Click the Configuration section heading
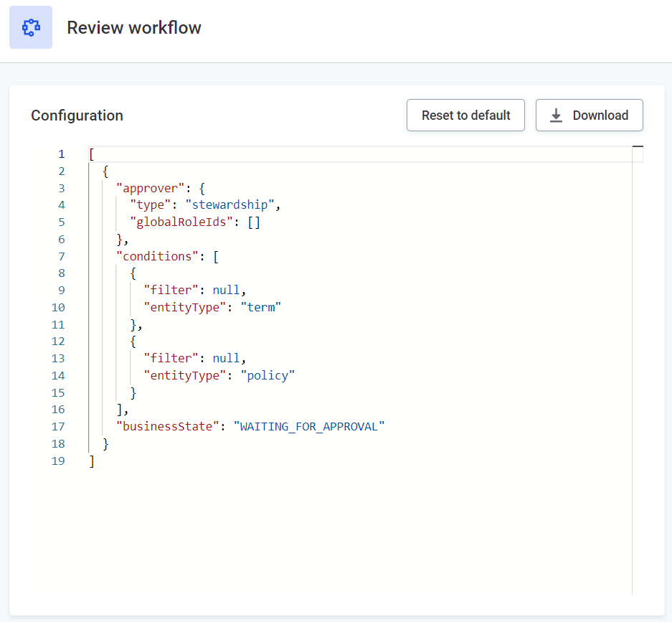Viewport: 672px width, 622px height. [x=77, y=116]
